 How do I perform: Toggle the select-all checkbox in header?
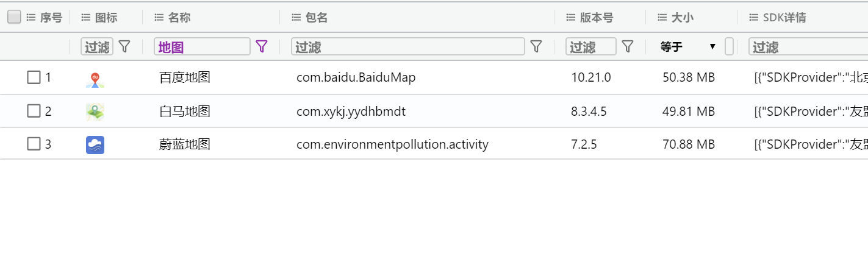[14, 17]
